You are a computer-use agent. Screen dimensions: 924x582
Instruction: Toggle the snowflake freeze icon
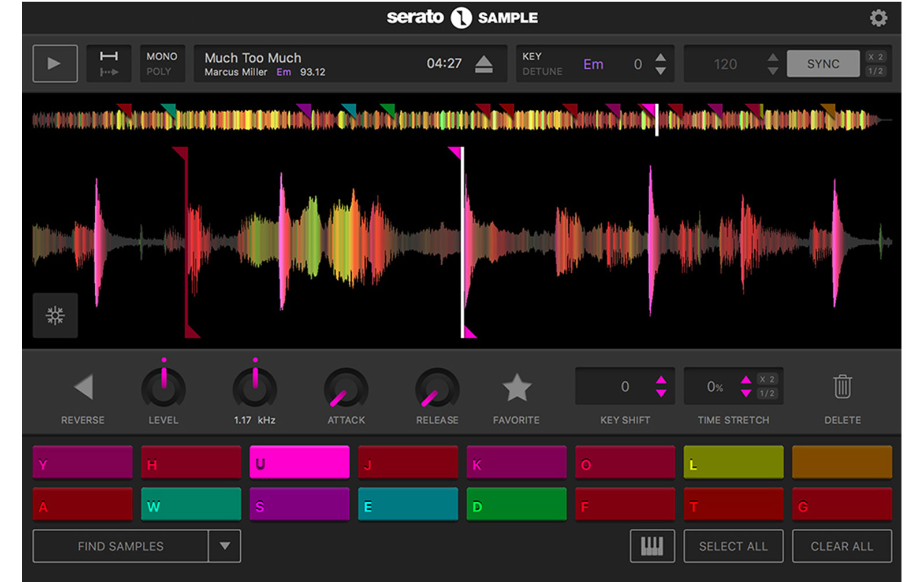[55, 316]
